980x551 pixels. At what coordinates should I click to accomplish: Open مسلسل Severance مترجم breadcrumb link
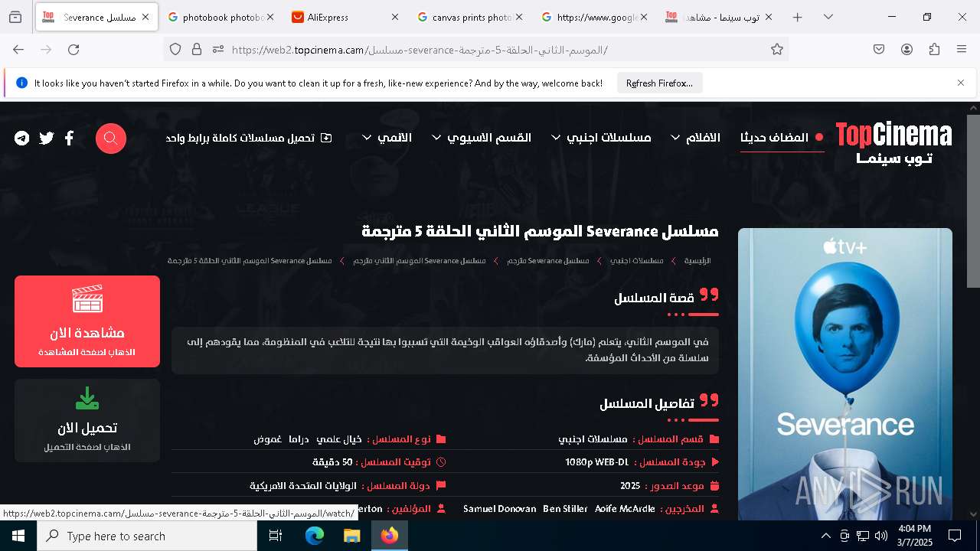point(548,261)
